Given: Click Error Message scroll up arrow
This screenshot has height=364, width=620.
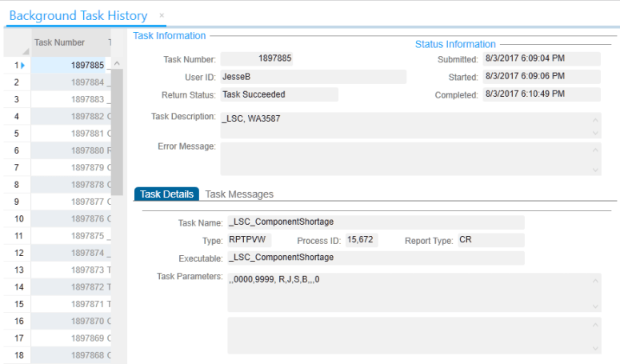Looking at the screenshot, I should (594, 149).
